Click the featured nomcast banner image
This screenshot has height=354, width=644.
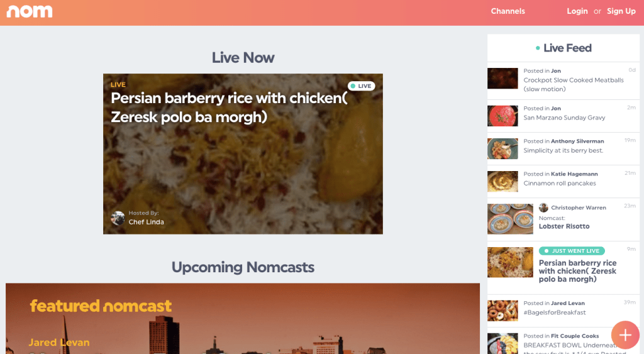point(243,319)
